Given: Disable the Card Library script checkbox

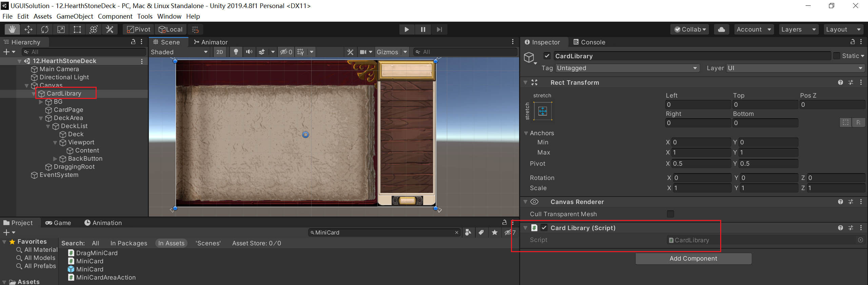Looking at the screenshot, I should [544, 228].
